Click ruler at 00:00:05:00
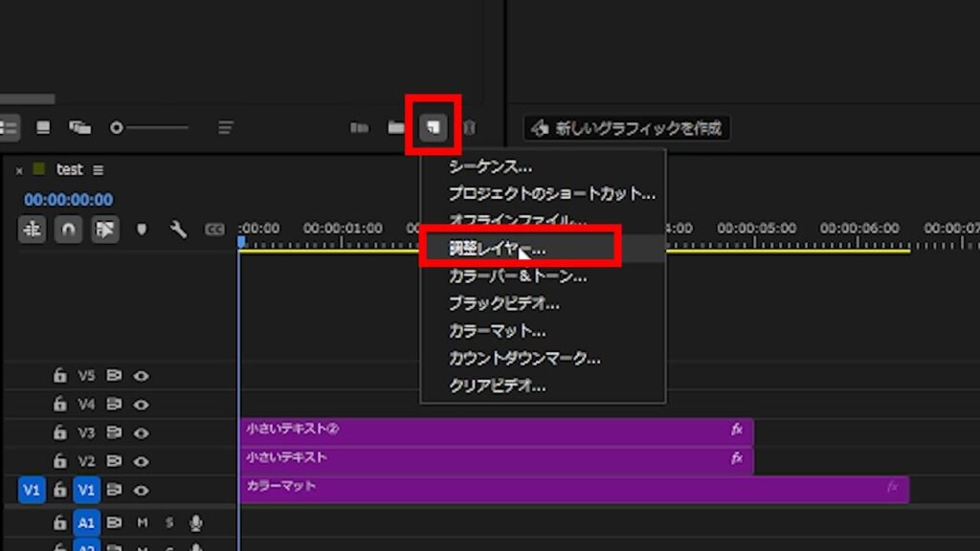 click(756, 229)
